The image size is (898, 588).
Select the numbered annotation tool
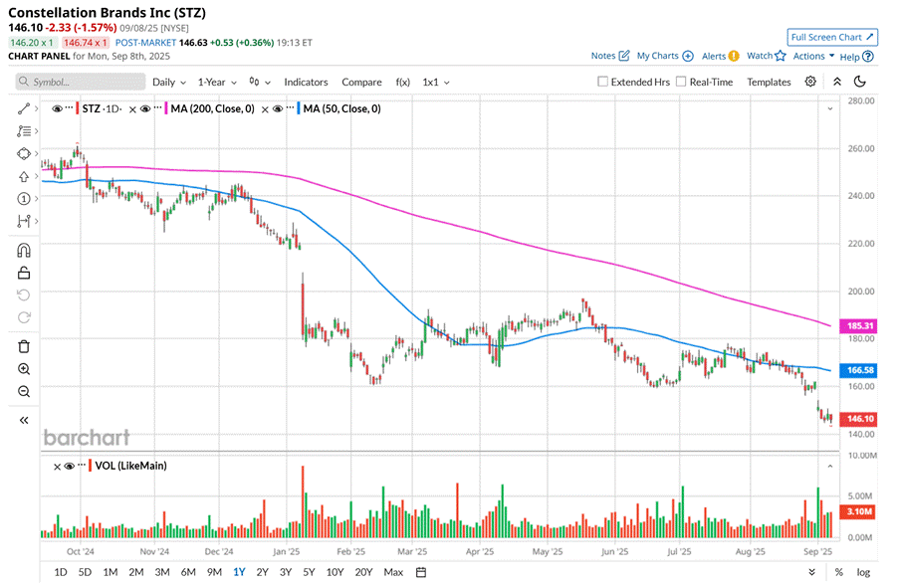pyautogui.click(x=24, y=199)
